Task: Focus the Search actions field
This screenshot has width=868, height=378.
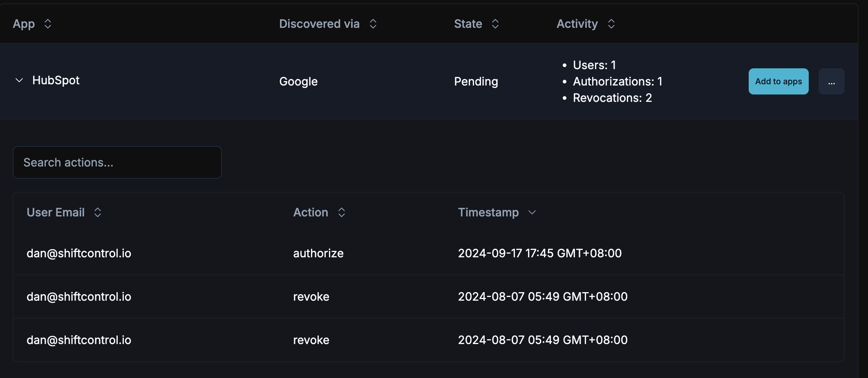Action: pyautogui.click(x=117, y=162)
